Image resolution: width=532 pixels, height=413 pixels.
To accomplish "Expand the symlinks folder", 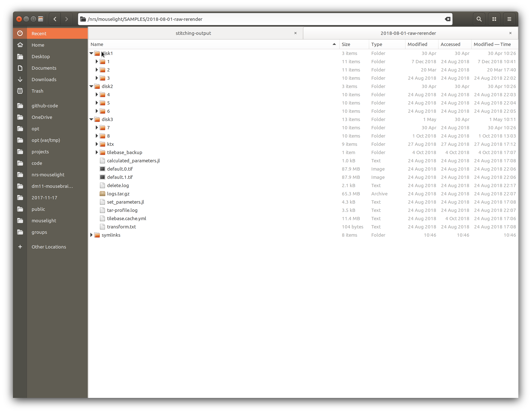I will (91, 235).
